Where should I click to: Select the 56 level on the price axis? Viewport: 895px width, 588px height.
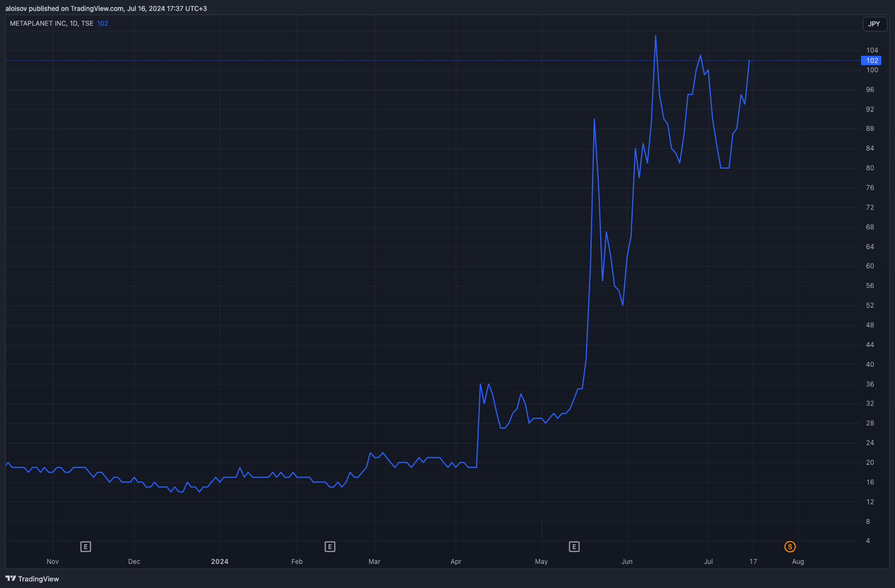pos(870,286)
